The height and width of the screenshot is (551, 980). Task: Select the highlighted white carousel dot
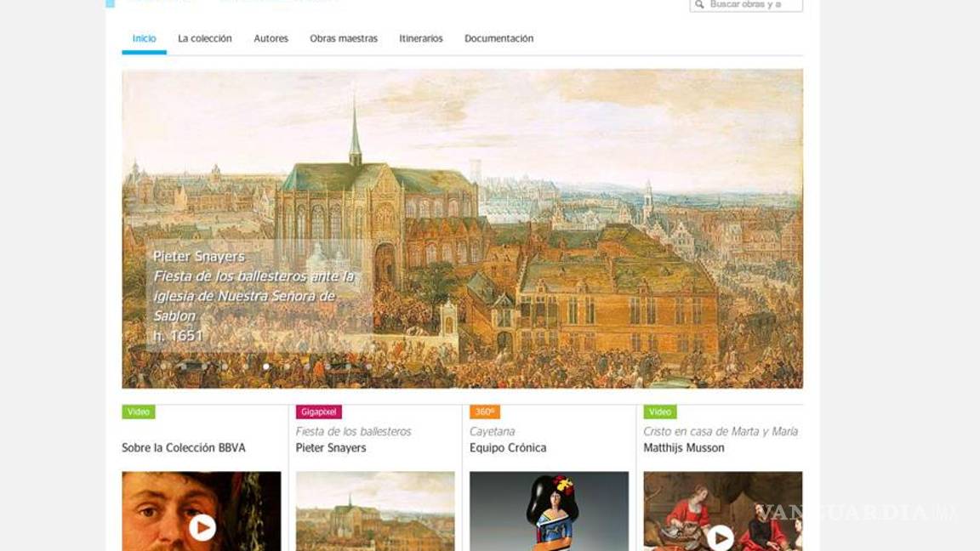(266, 366)
